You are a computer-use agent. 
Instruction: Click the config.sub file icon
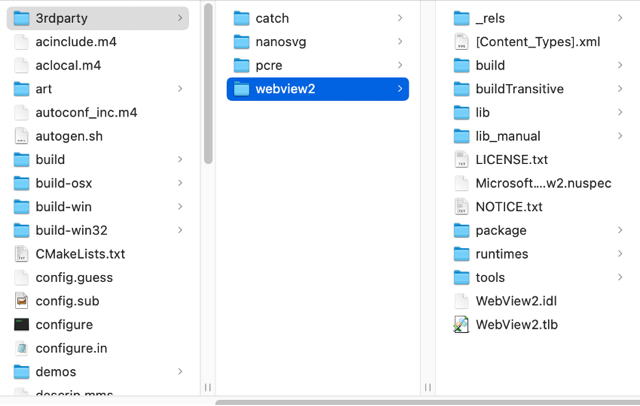[21, 301]
